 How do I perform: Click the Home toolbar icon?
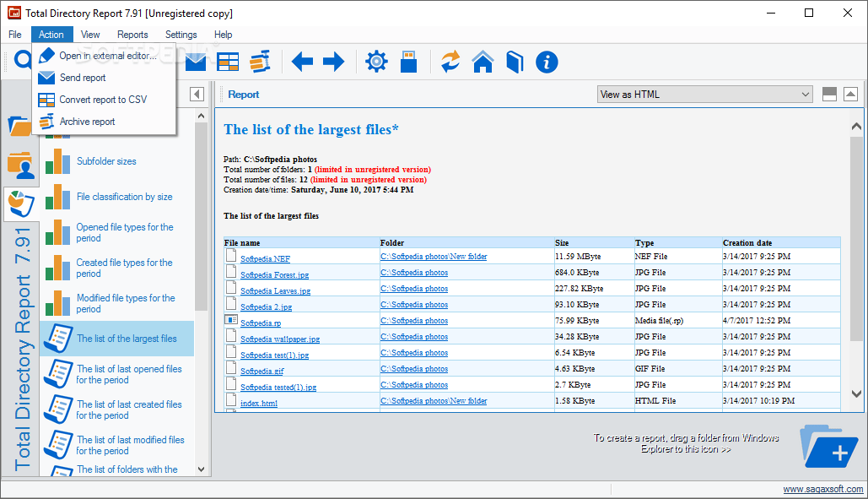point(482,61)
